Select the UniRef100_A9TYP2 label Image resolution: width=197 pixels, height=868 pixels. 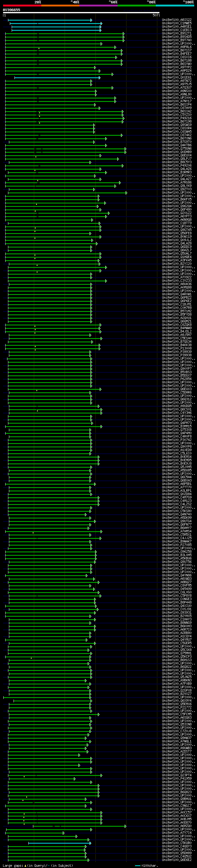pyautogui.click(x=177, y=67)
